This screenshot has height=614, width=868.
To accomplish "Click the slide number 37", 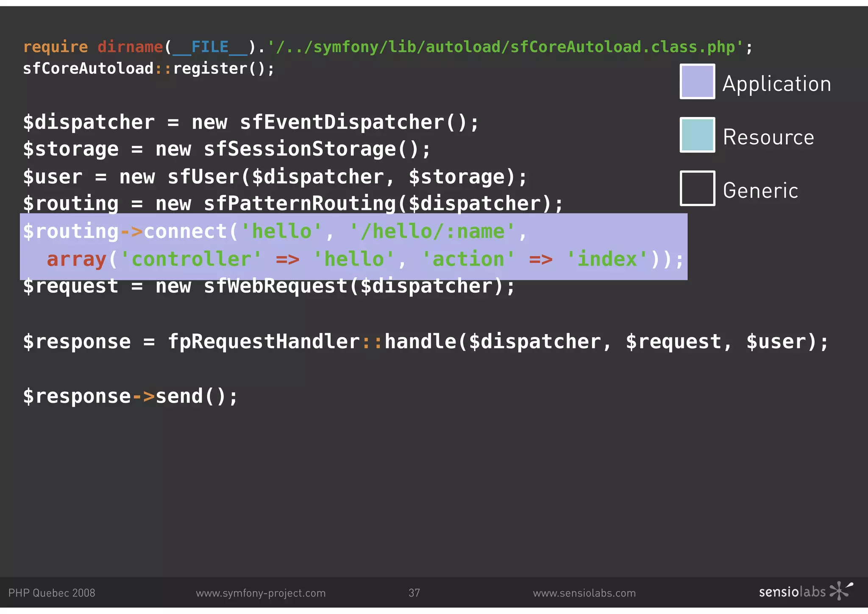I will [x=414, y=593].
